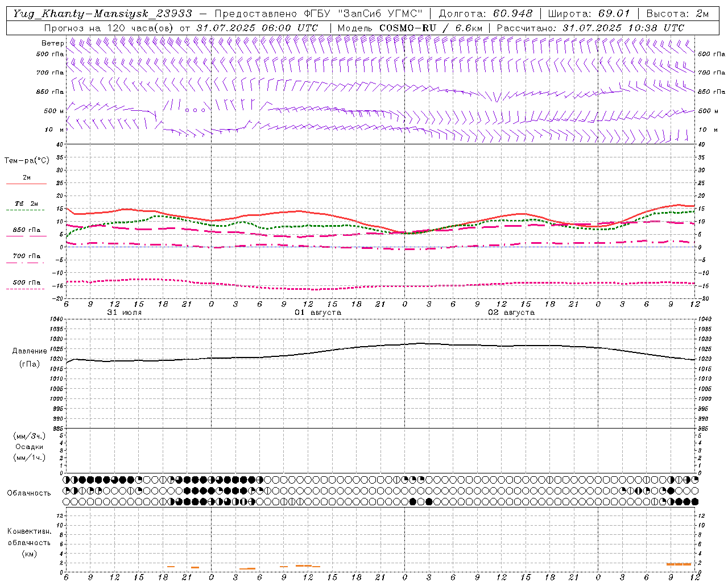Image resolution: width=728 pixels, height=582 pixels.
Task: Select the 02 августа date label
Action: [511, 313]
